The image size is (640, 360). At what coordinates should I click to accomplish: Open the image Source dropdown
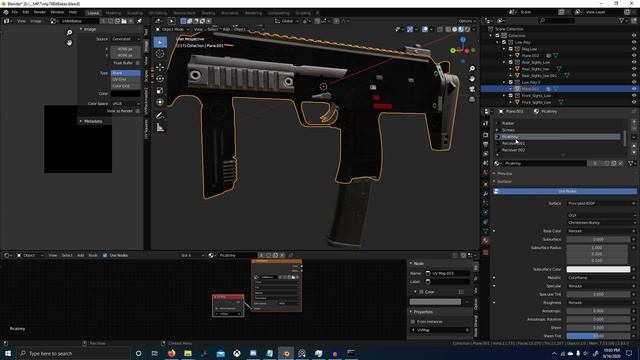click(x=125, y=39)
